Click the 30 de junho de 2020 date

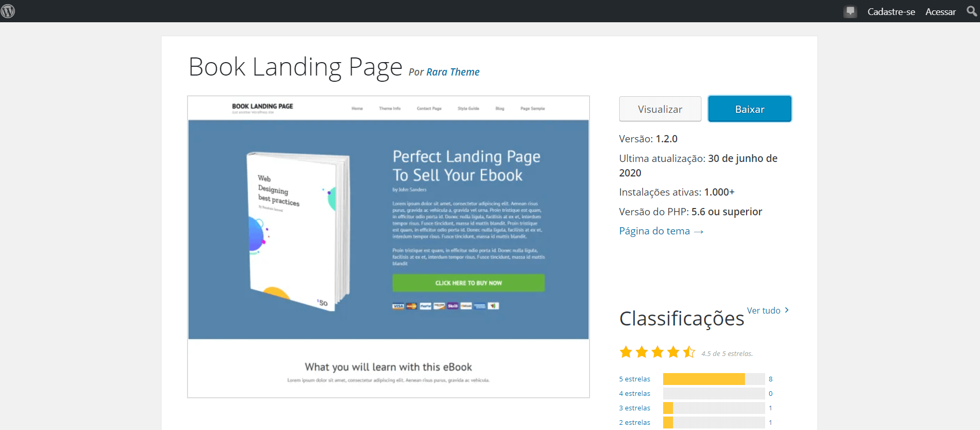[698, 166]
